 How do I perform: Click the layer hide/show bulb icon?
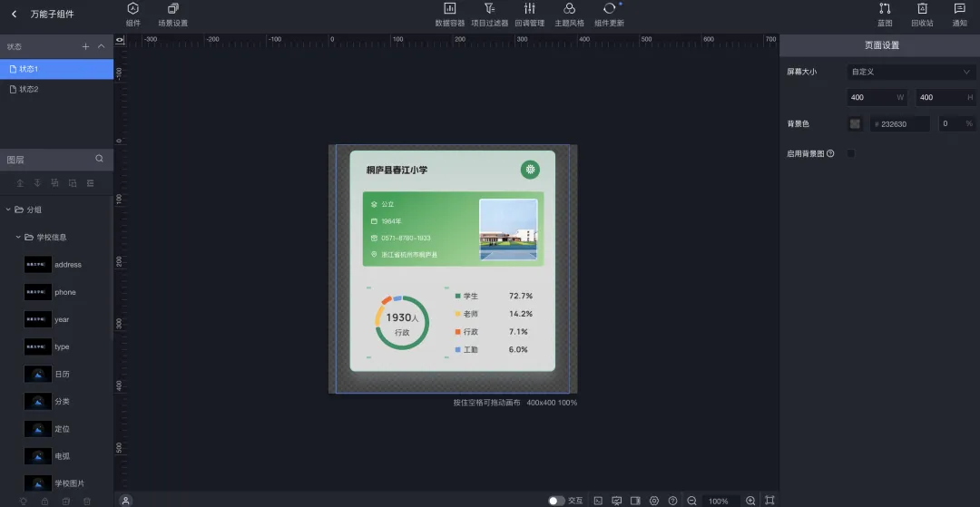[23, 501]
